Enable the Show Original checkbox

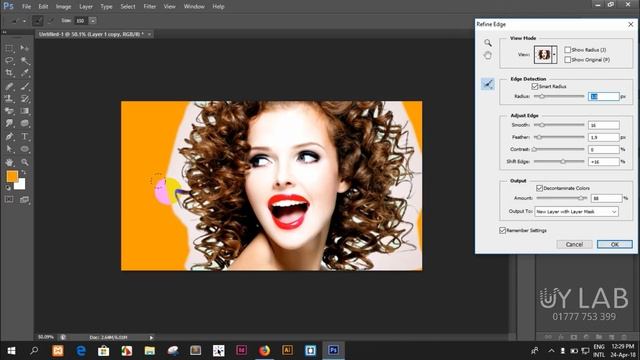(x=567, y=60)
